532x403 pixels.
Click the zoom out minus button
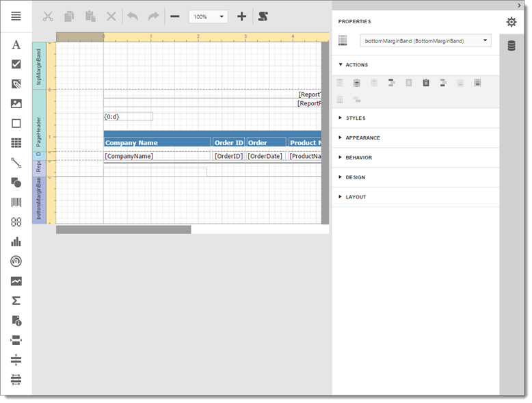[x=175, y=16]
